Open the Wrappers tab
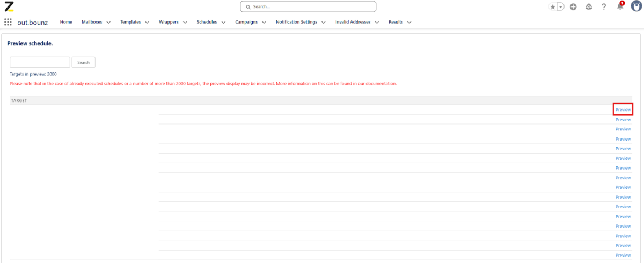 (x=169, y=22)
